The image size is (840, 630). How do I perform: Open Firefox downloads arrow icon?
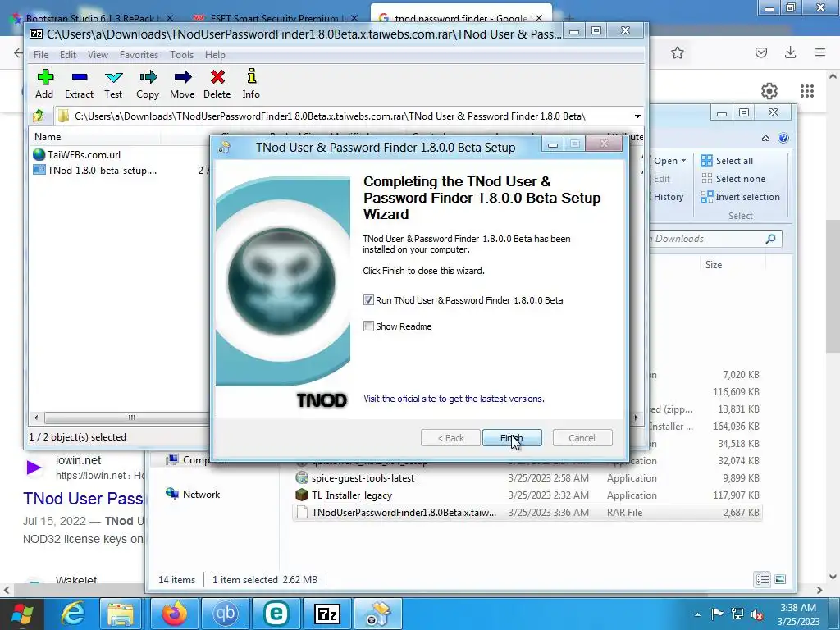coord(790,52)
